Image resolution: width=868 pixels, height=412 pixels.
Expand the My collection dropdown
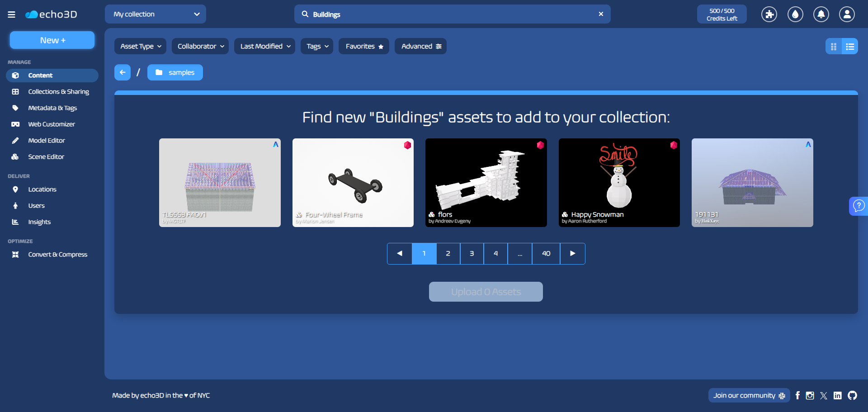(156, 14)
